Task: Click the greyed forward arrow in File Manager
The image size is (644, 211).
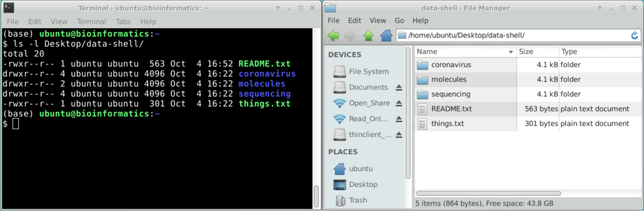Action: click(350, 35)
